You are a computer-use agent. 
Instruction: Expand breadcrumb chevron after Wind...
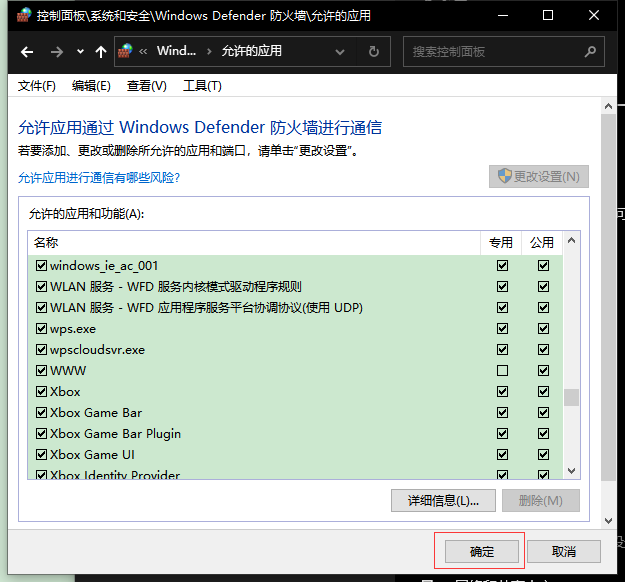(209, 51)
